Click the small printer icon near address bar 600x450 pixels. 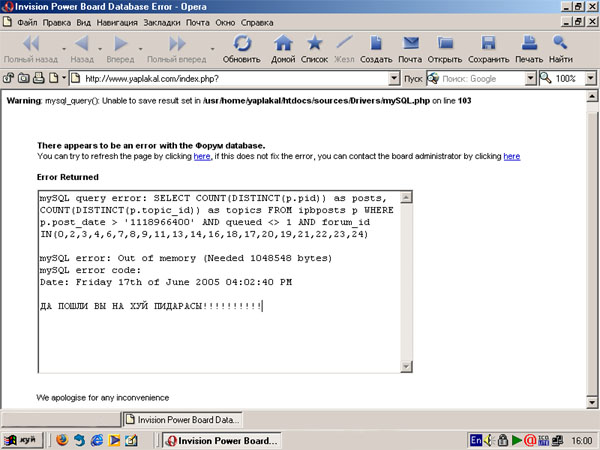coord(38,78)
